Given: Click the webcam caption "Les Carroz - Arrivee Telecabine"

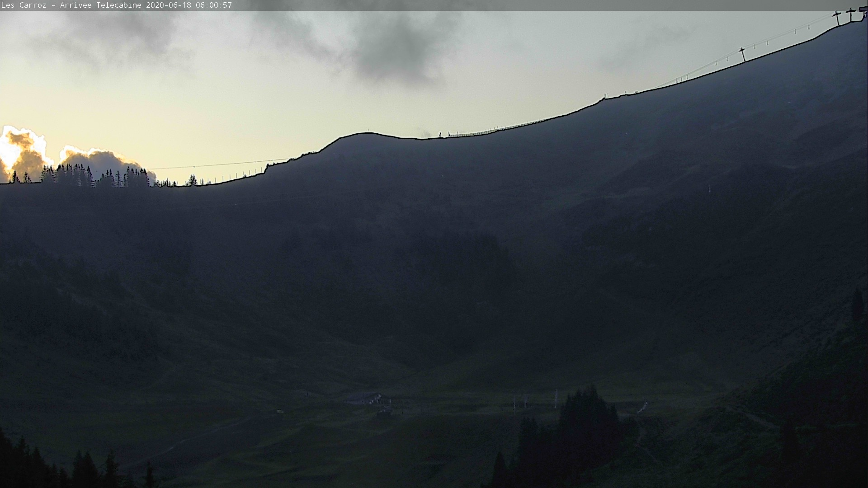Looking at the screenshot, I should pyautogui.click(x=71, y=5).
